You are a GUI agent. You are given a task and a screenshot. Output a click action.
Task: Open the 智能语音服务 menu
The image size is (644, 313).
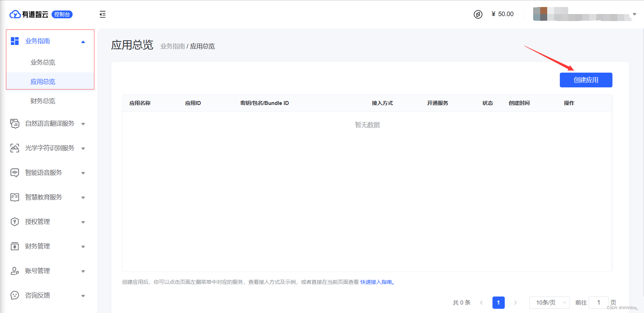coord(43,173)
